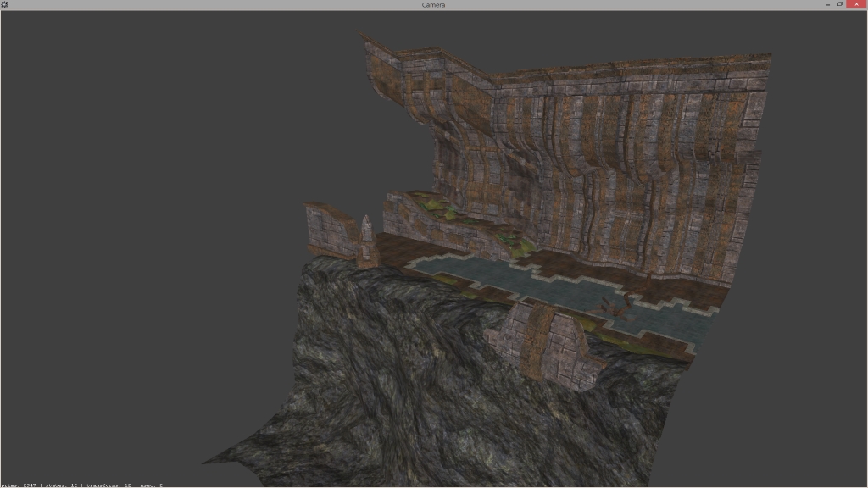Click the "states" count in status line
This screenshot has width=868, height=488.
61,485
